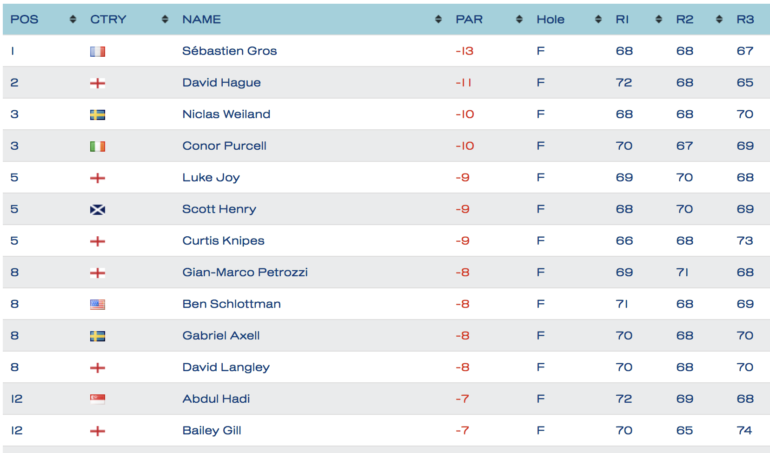
Task: Sort by R1 using its sort arrows
Action: tap(659, 19)
